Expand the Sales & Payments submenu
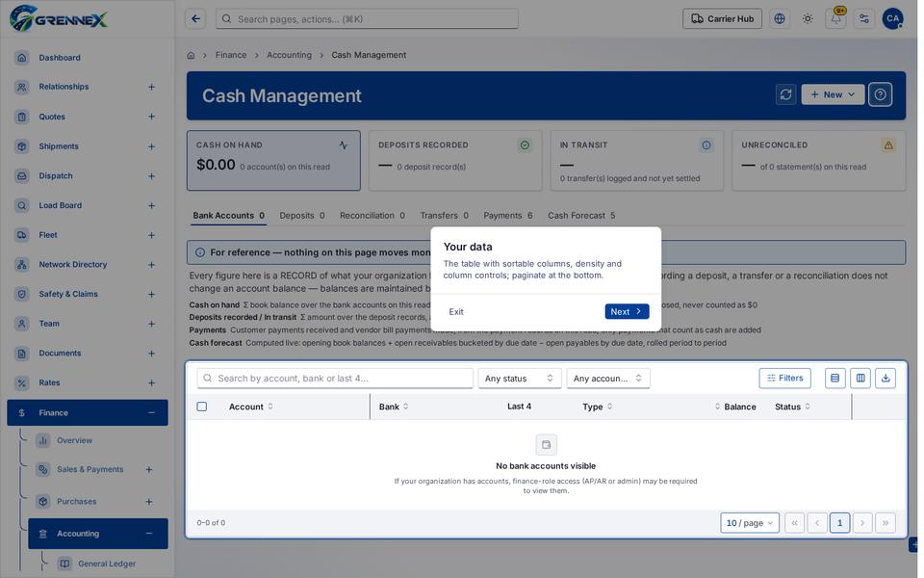 149,469
